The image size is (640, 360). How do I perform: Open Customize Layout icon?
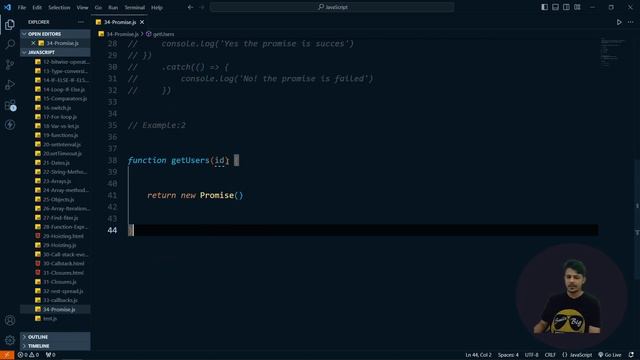click(x=577, y=7)
